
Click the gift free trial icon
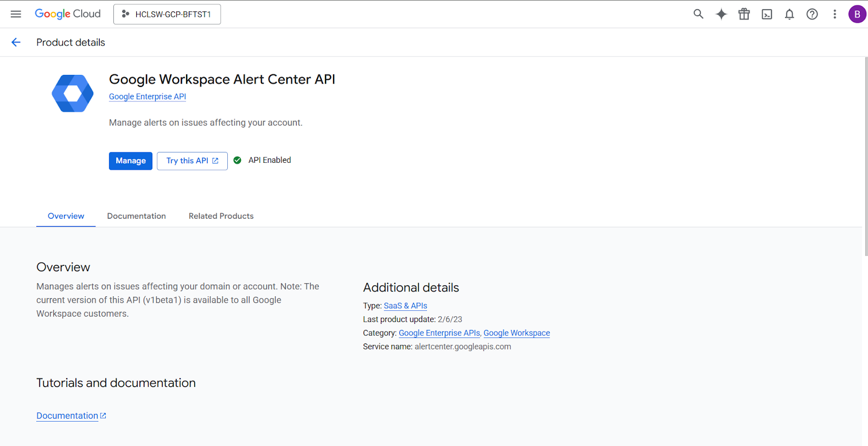(x=744, y=14)
